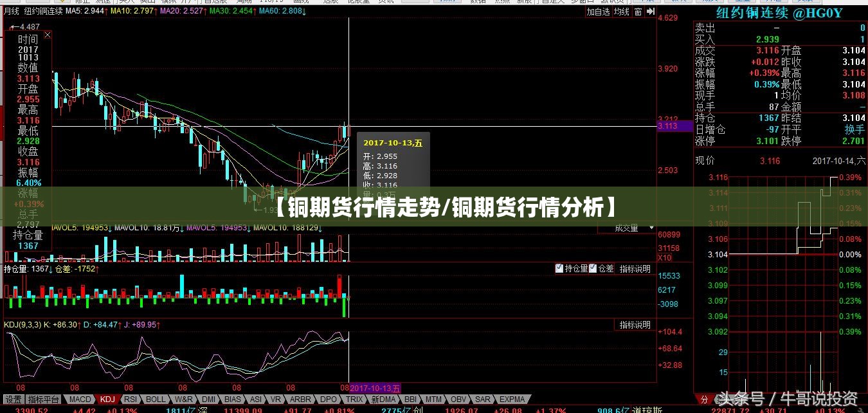Select the ARBR indicator tab
Viewport: 868px width, 413px height.
click(x=301, y=399)
